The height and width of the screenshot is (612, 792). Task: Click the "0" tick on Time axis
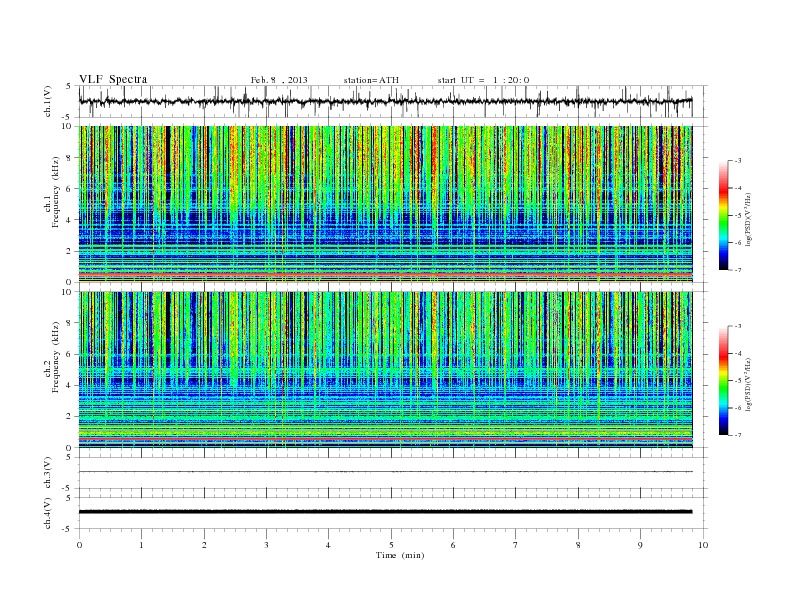click(x=79, y=545)
